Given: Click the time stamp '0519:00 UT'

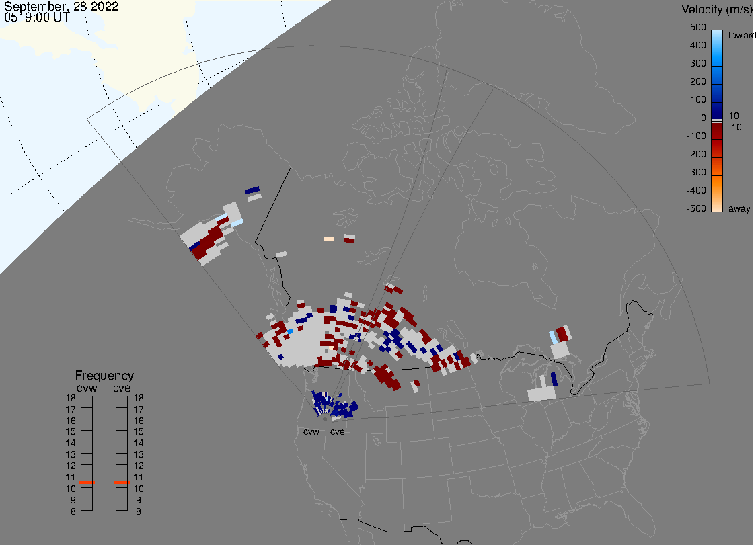Looking at the screenshot, I should [x=37, y=17].
